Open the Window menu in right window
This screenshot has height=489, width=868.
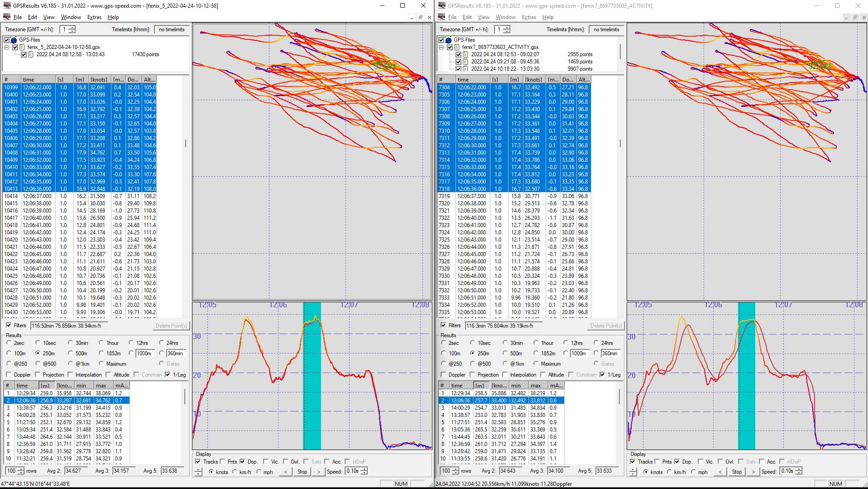(505, 17)
